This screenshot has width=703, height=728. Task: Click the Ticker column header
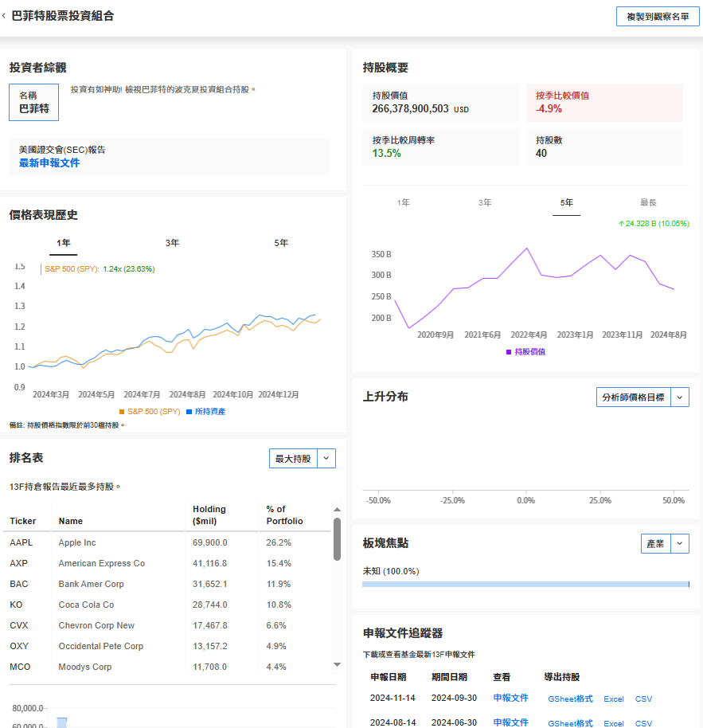23,521
